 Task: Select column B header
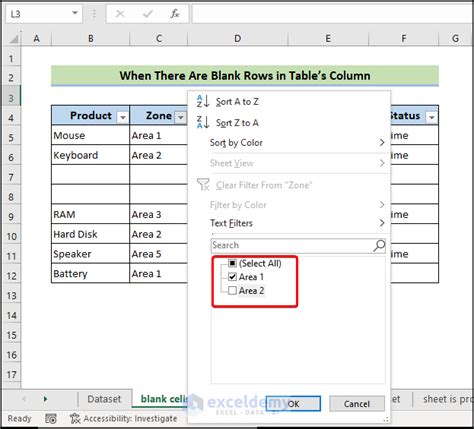90,39
